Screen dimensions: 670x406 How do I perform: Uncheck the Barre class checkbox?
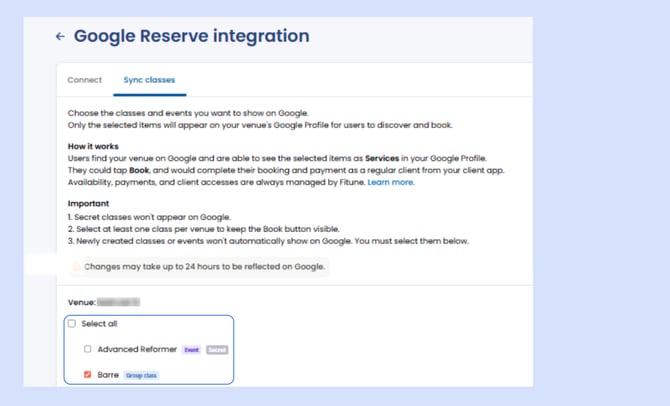pos(88,375)
